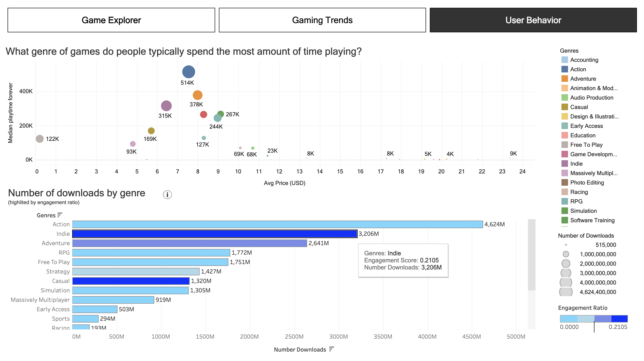Click the largest bubble labeled 514K
The width and height of the screenshot is (644, 361).
pyautogui.click(x=188, y=72)
